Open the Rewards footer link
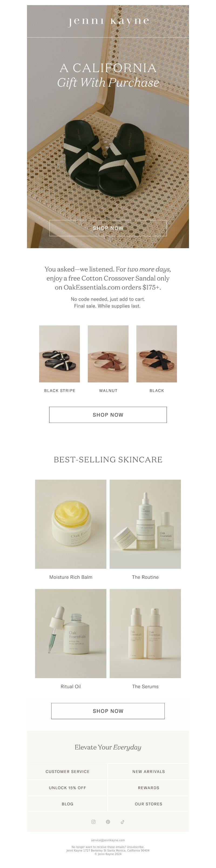 [148, 788]
